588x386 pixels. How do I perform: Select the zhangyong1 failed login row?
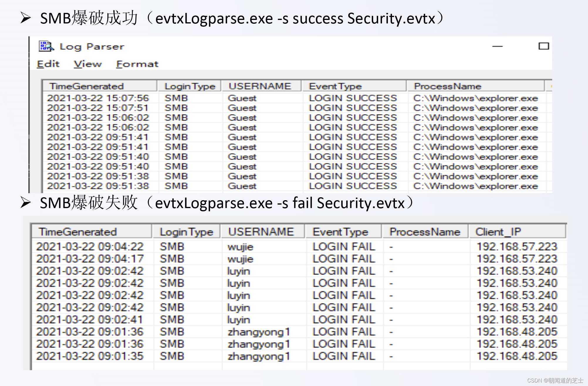(258, 331)
